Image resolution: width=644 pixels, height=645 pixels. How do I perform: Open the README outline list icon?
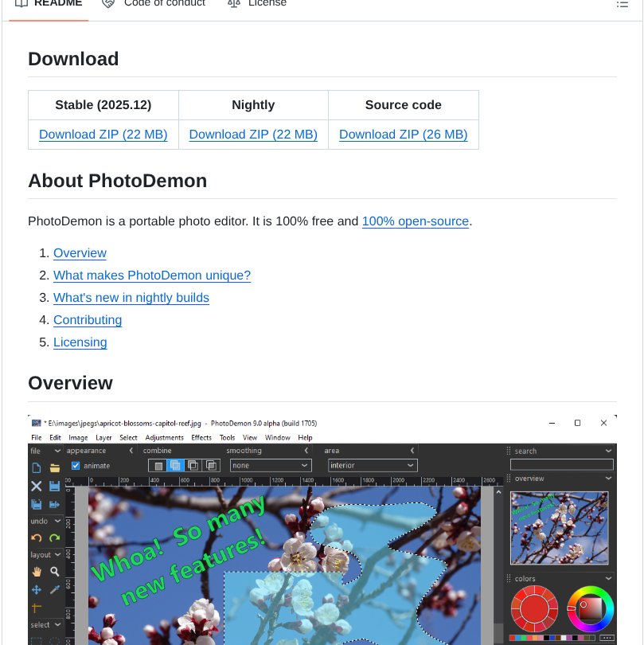622,4
